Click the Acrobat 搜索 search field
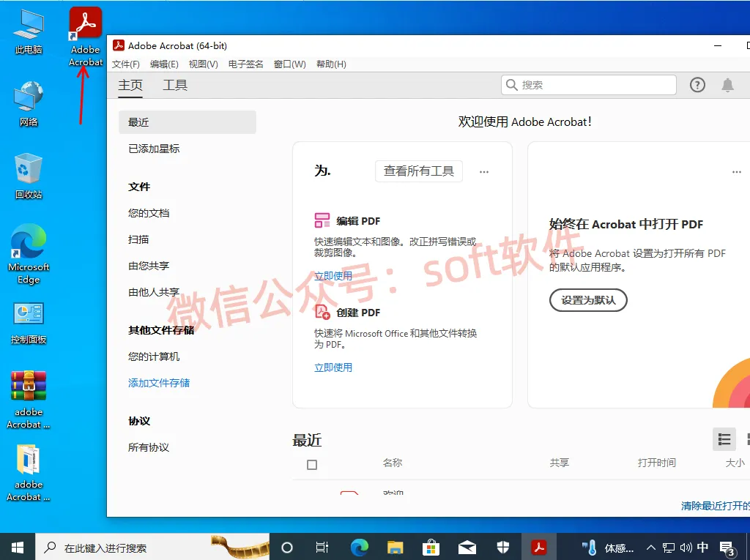750x560 pixels. (x=588, y=85)
